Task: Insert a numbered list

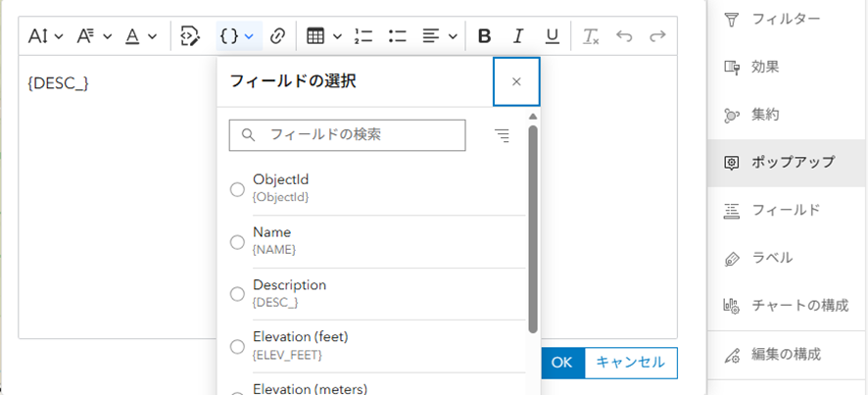Action: point(363,36)
